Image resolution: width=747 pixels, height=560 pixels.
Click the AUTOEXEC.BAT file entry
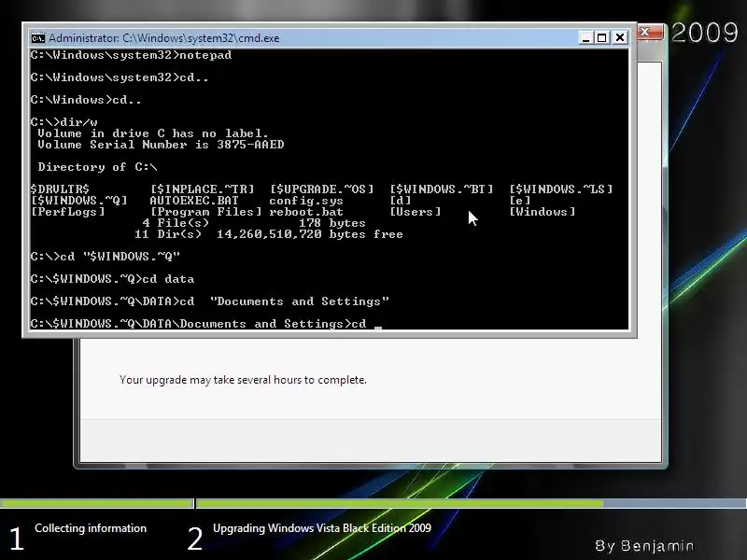(x=194, y=201)
